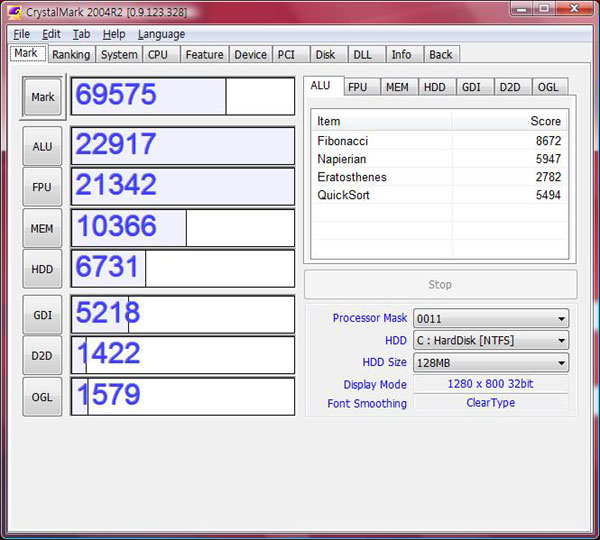Switch to the System tab
This screenshot has height=540, width=600.
pyautogui.click(x=119, y=54)
